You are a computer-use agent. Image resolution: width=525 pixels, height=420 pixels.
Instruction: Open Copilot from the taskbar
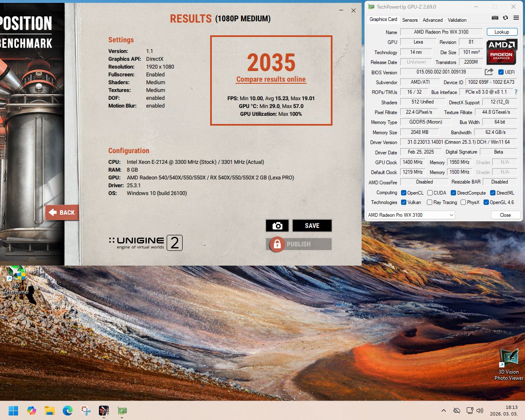(x=32, y=410)
